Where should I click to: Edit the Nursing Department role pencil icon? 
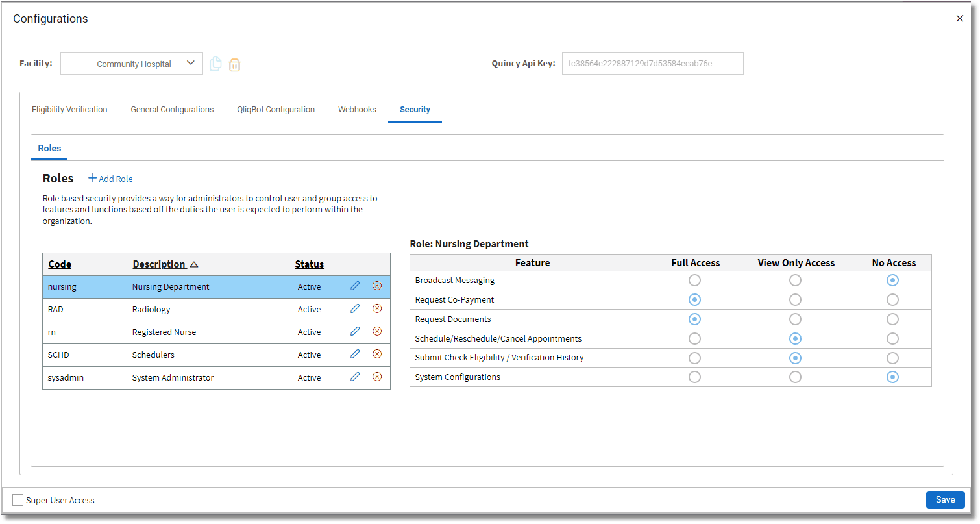(x=355, y=286)
